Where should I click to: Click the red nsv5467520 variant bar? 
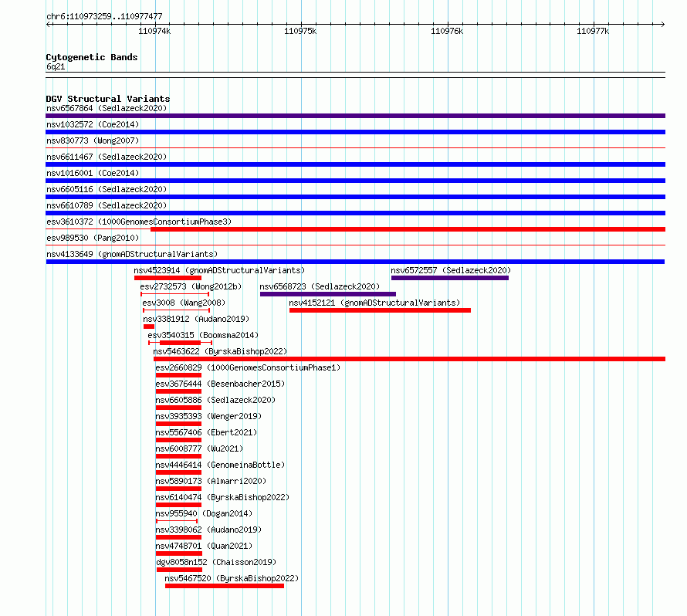coord(225,586)
